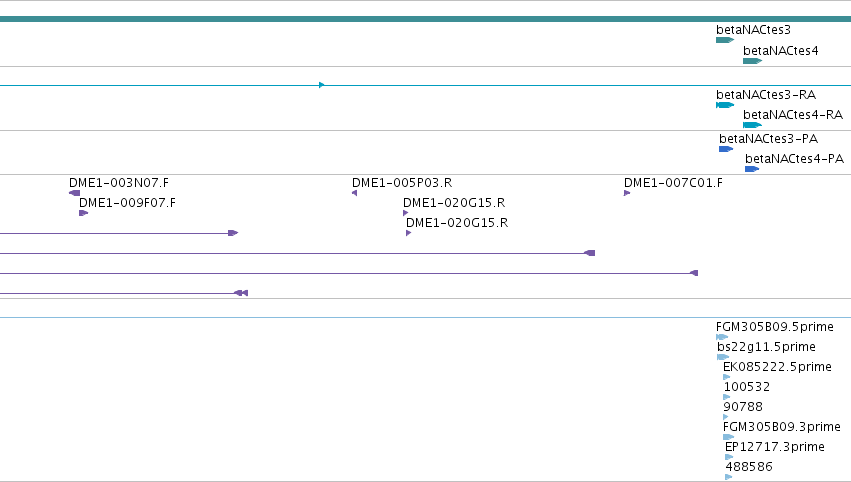Viewport: 851px width, 482px height.
Task: Click the betaNACtes4 gene arrow glyph
Action: coord(752,61)
